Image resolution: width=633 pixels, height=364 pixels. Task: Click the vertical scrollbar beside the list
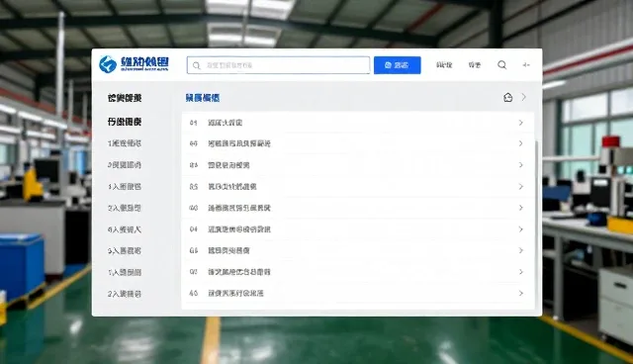(x=536, y=225)
